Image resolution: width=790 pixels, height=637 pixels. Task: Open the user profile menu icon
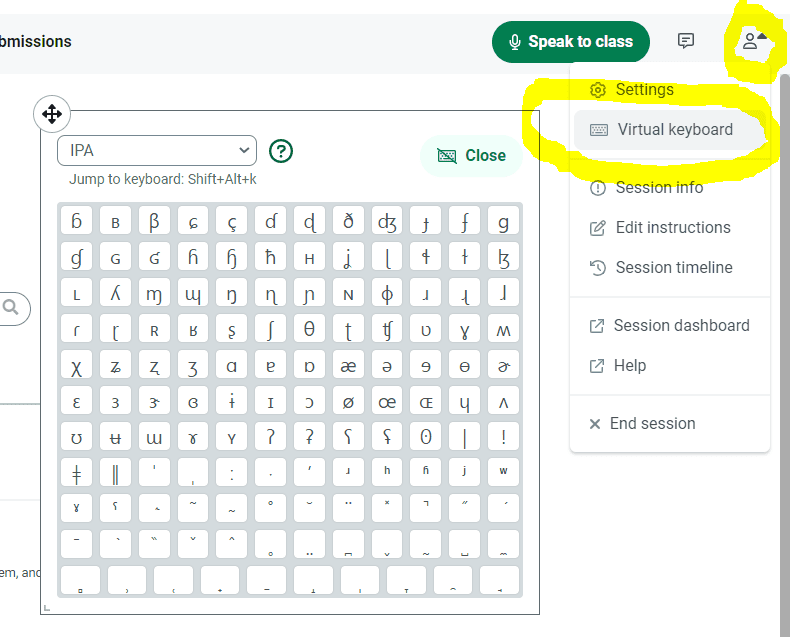[x=752, y=41]
